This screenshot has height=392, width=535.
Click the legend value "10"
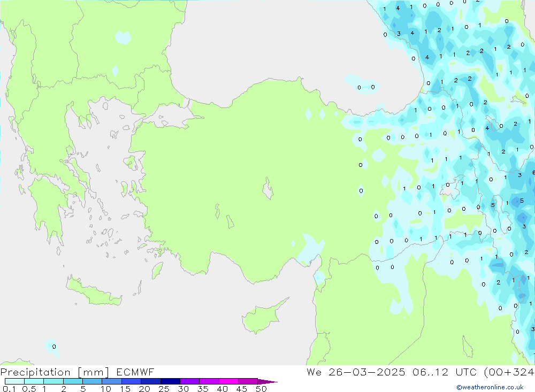pyautogui.click(x=106, y=389)
